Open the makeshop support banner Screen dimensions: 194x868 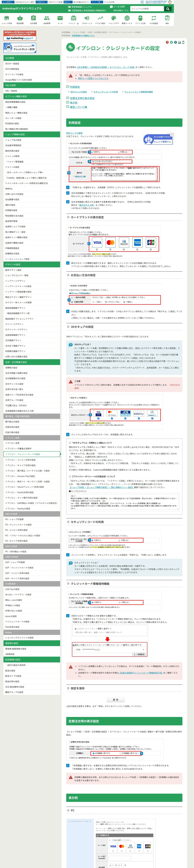pyautogui.click(x=20, y=36)
